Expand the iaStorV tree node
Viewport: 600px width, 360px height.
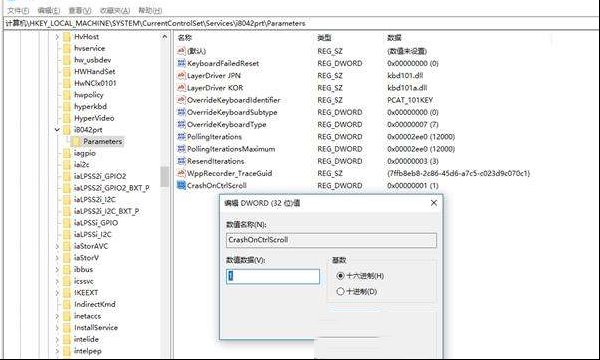pyautogui.click(x=57, y=258)
